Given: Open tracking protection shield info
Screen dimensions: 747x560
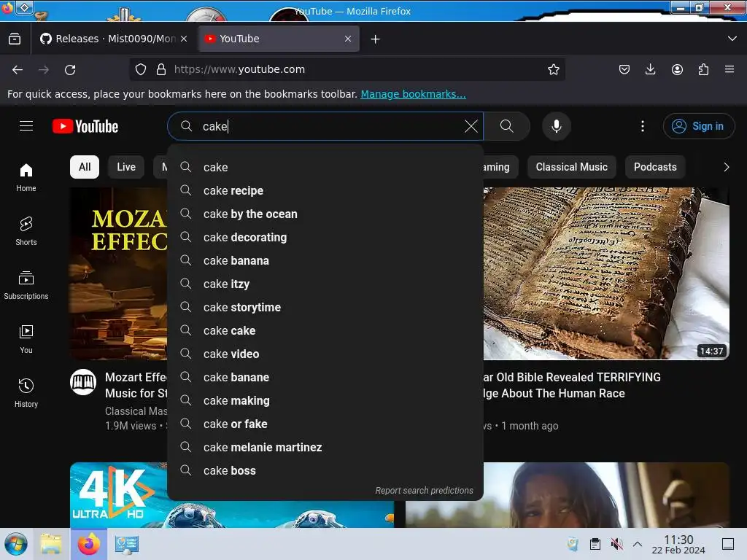Looking at the screenshot, I should [x=141, y=69].
